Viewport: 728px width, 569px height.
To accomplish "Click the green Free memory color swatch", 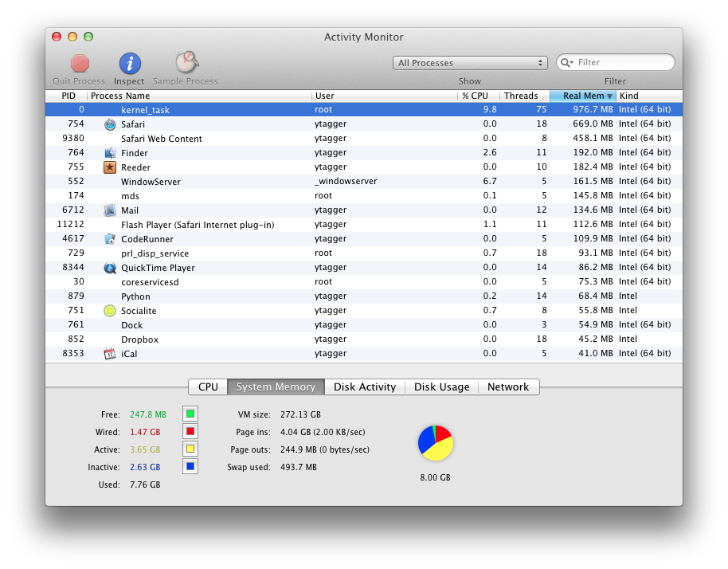I will click(x=190, y=414).
